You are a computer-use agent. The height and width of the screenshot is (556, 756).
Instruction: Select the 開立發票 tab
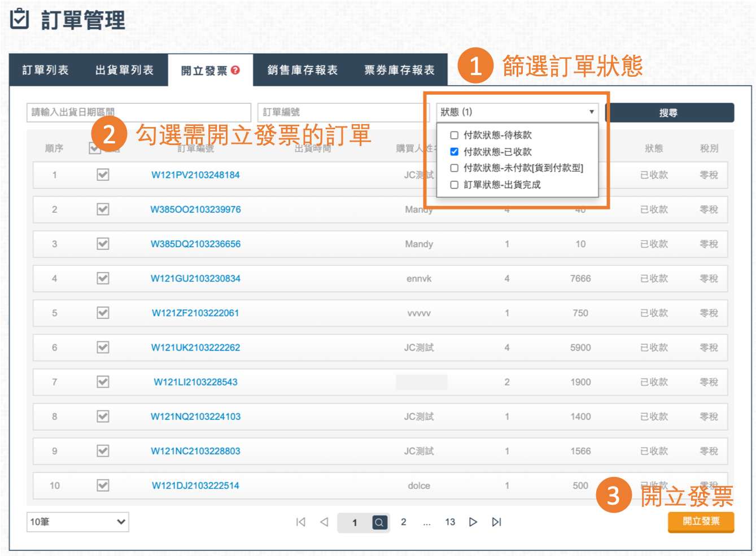(x=210, y=70)
